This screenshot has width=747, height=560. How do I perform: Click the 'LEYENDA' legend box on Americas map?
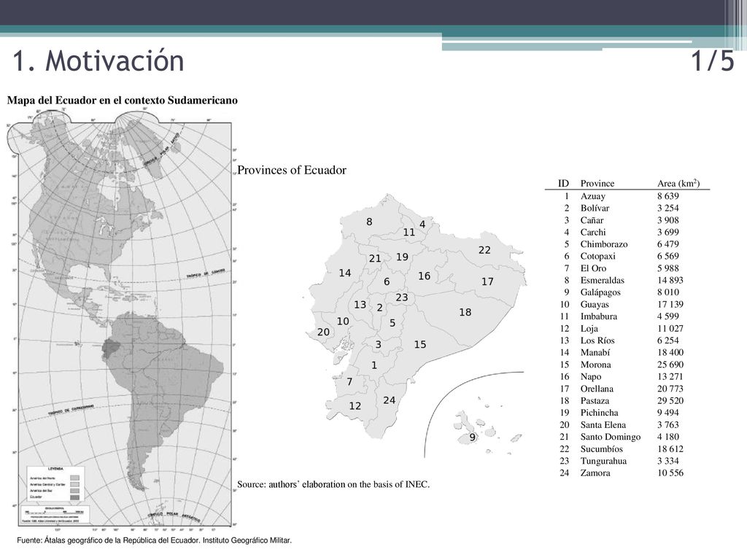pos(55,484)
